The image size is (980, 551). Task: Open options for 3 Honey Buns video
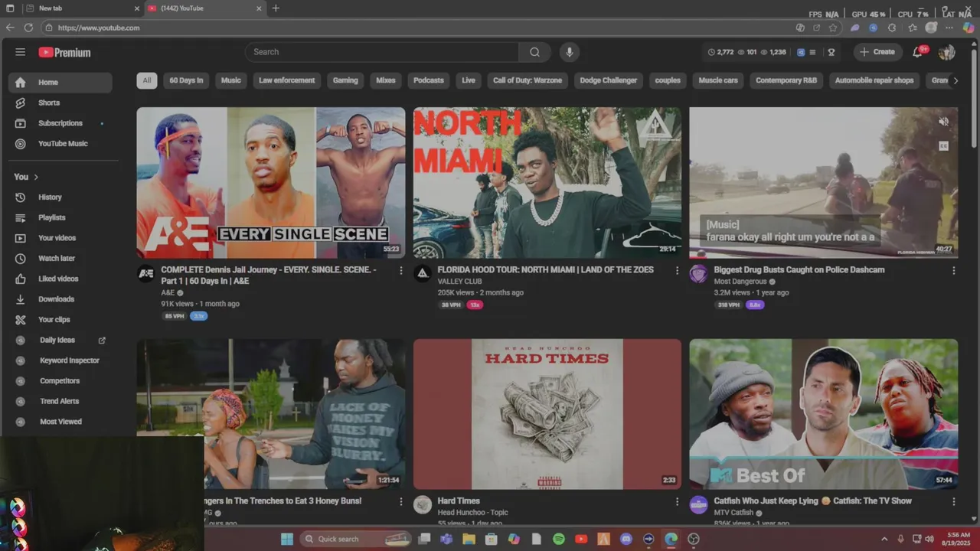tap(400, 501)
